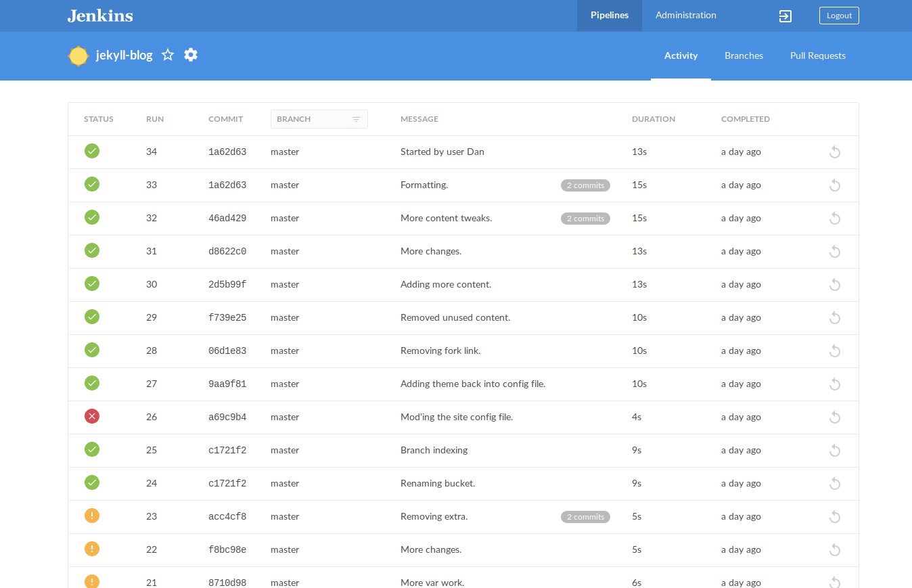Image resolution: width=912 pixels, height=588 pixels.
Task: Click the Logout button
Action: [x=838, y=16]
